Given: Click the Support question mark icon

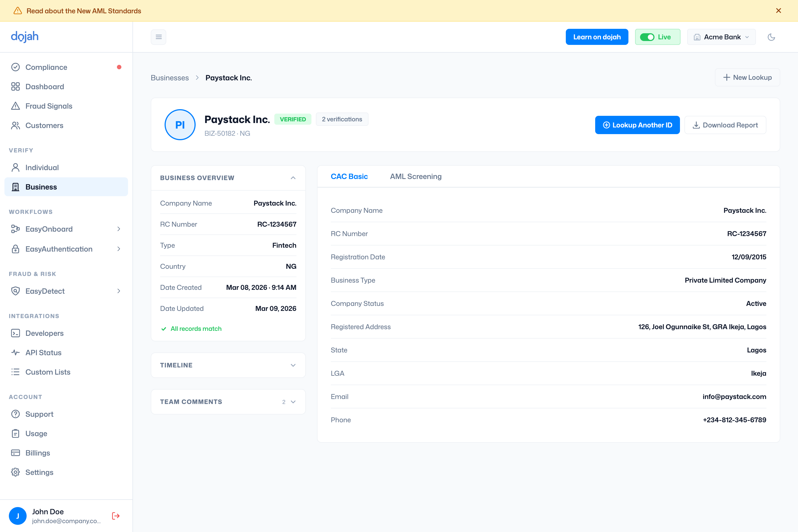Looking at the screenshot, I should tap(16, 414).
